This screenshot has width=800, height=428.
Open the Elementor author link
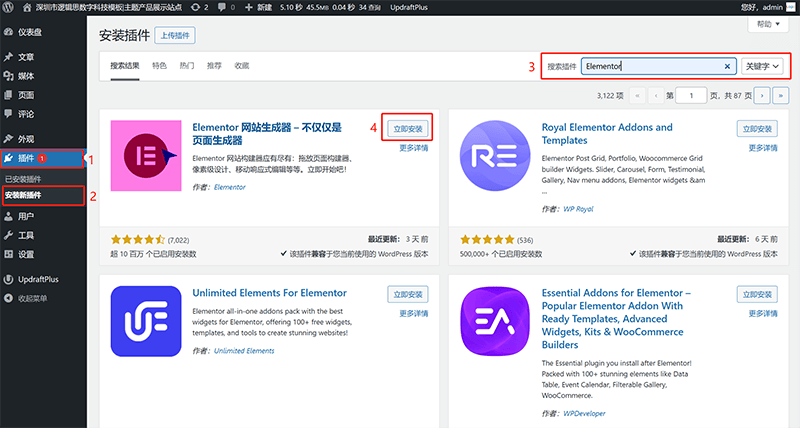(x=230, y=187)
